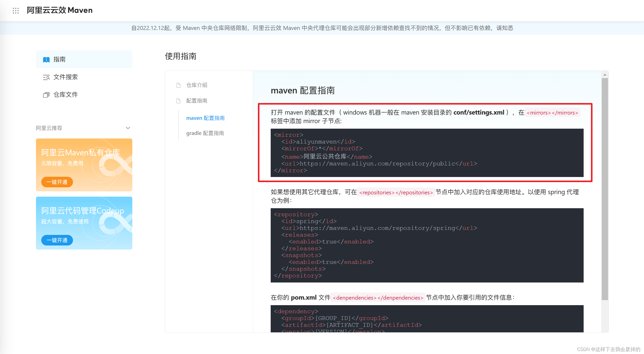Viewport: 644px width, 354px height.
Task: Click the book icon beside 指南
Action: tap(46, 59)
